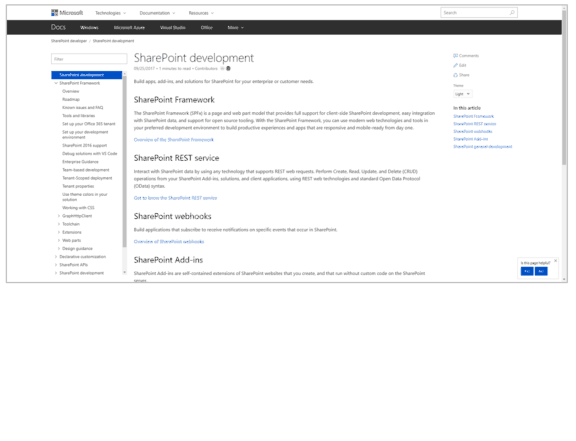Open Team-based development in the sidebar
Image resolution: width=576 pixels, height=441 pixels.
[x=86, y=170]
